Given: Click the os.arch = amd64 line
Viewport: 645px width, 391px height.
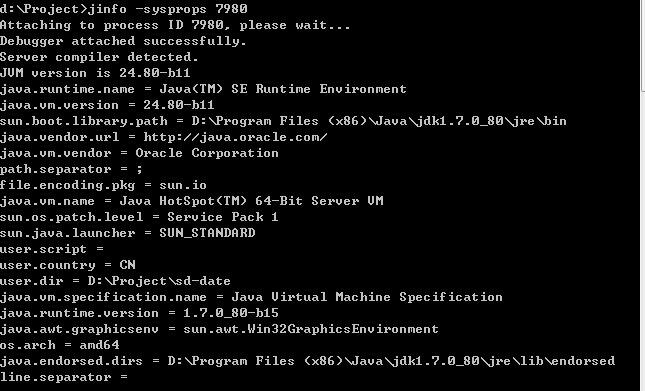Looking at the screenshot, I should pos(60,345).
